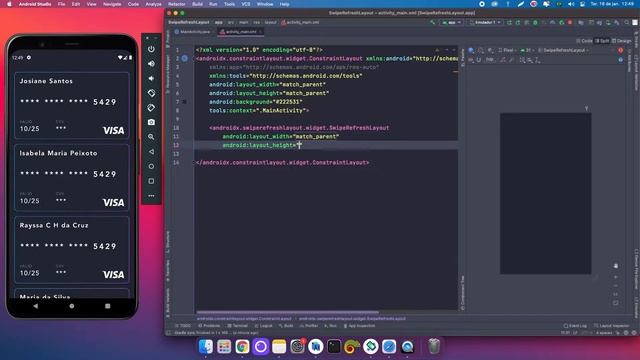Open Finder from the dock

pos(206,347)
